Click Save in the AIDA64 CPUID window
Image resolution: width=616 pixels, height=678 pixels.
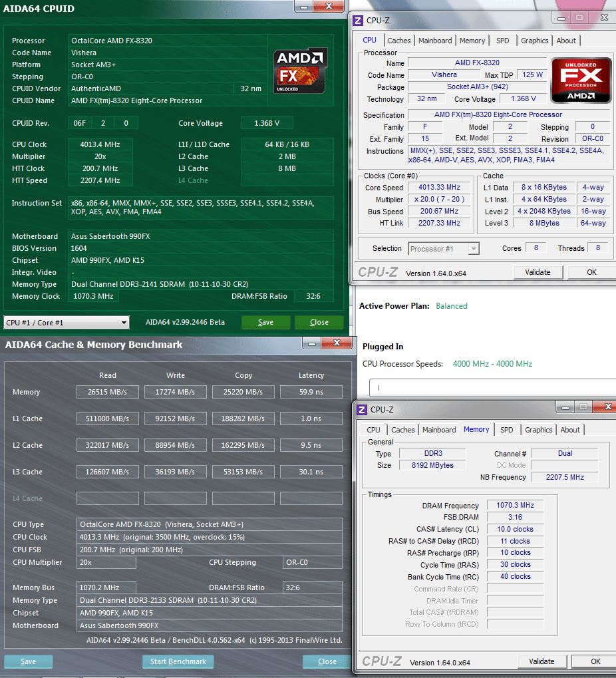pyautogui.click(x=265, y=322)
